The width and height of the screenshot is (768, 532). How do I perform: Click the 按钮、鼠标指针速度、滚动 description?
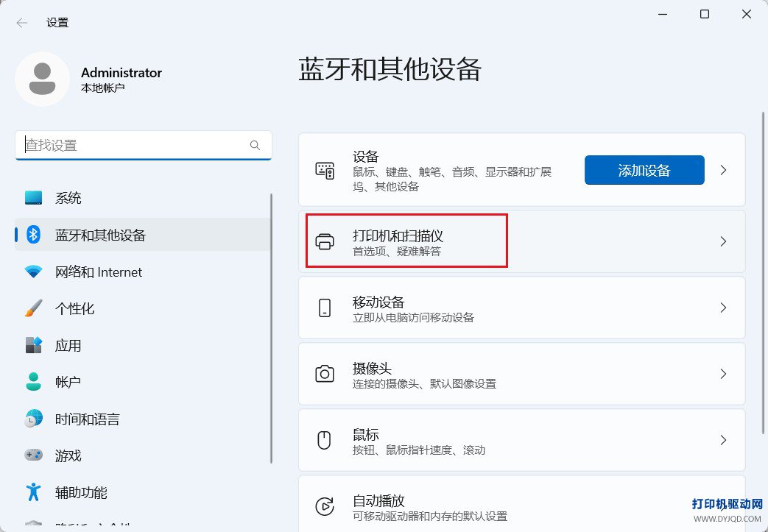tap(419, 450)
